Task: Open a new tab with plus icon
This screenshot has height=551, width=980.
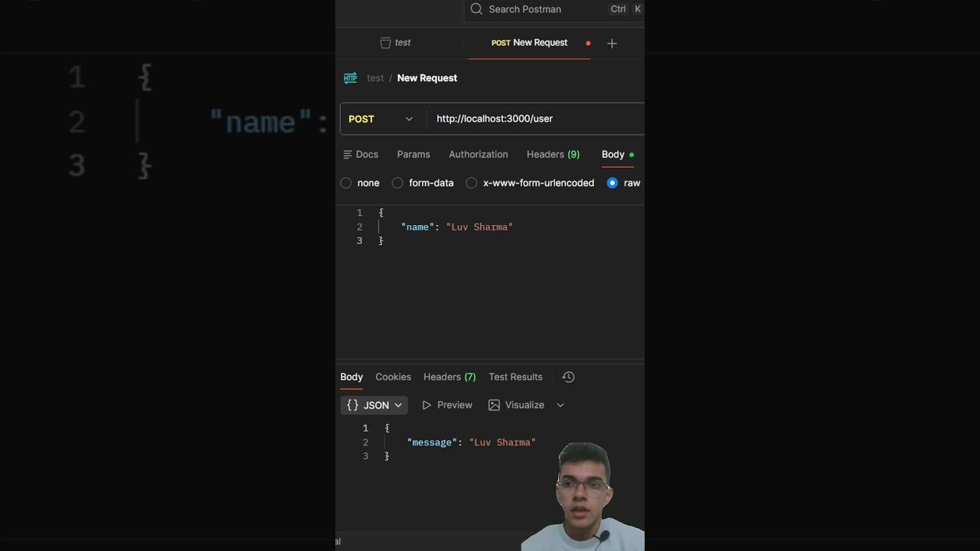Action: point(612,44)
